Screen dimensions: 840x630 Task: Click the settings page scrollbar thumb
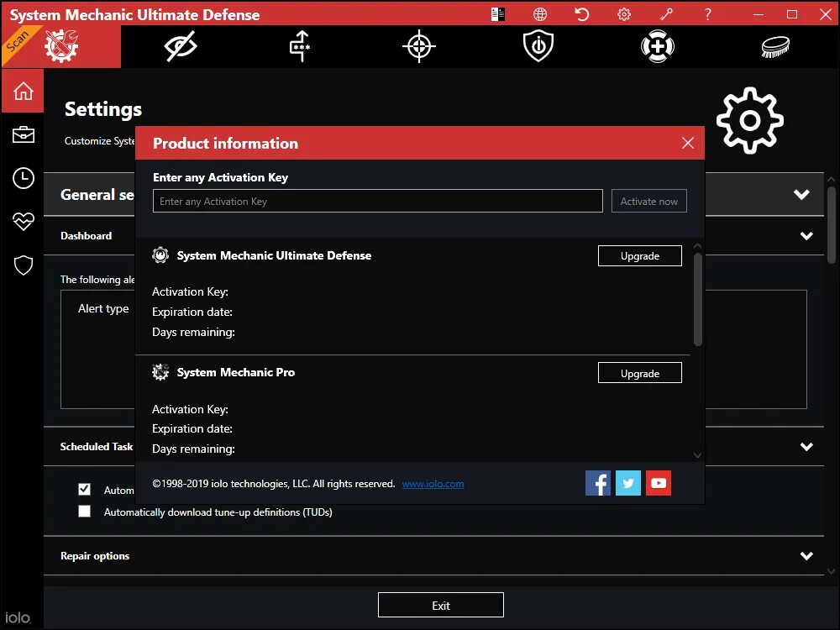coord(832,224)
